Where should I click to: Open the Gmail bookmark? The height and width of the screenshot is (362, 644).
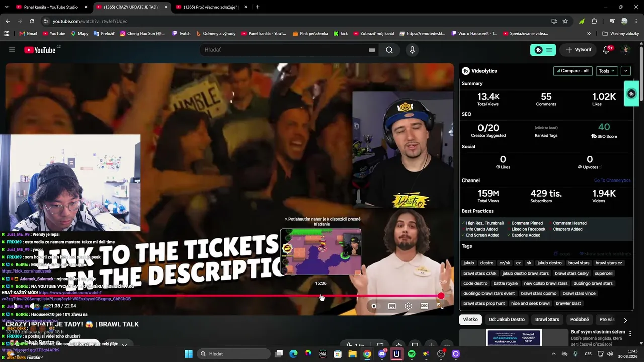[28, 34]
